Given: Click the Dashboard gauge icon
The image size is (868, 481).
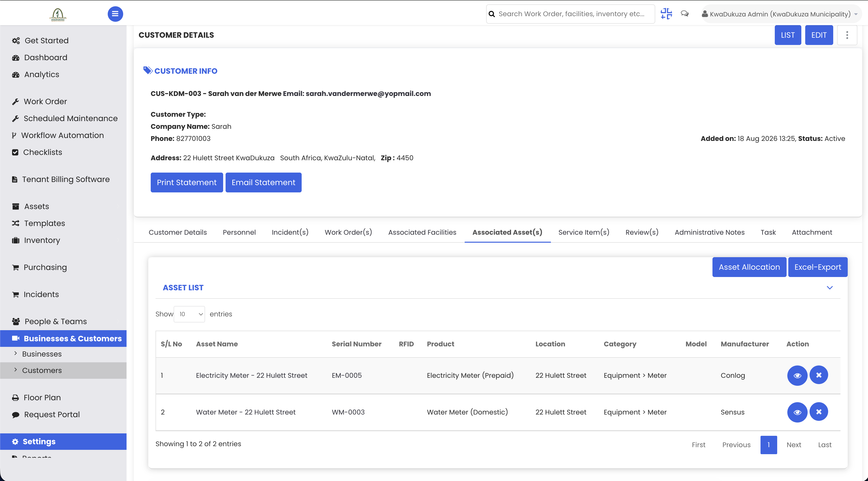Looking at the screenshot, I should [15, 58].
